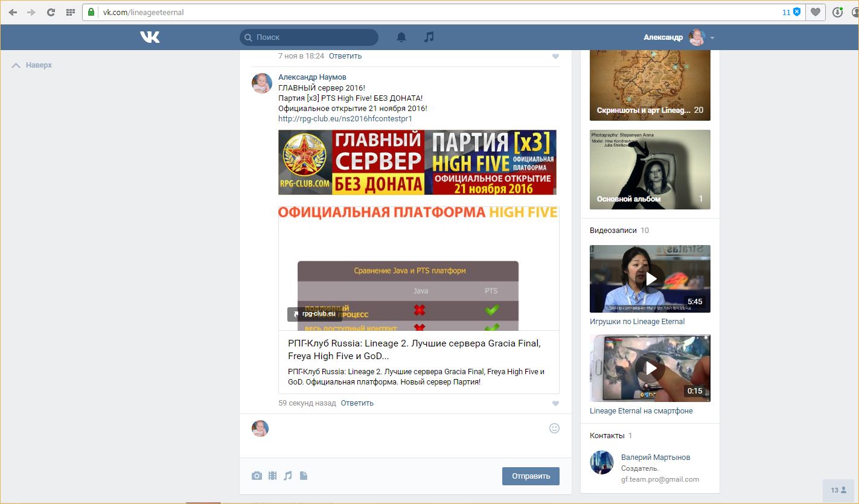Open Александр Наумов's comment avatar

(x=261, y=83)
